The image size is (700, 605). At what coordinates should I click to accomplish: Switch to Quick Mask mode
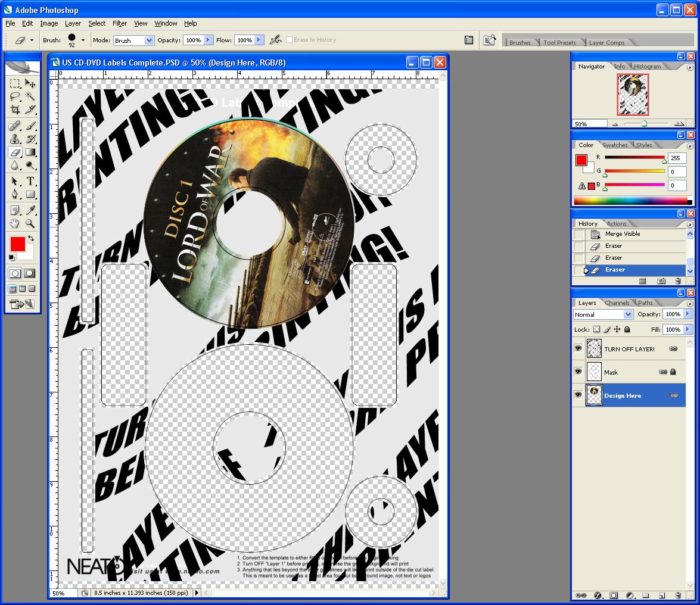[x=30, y=273]
